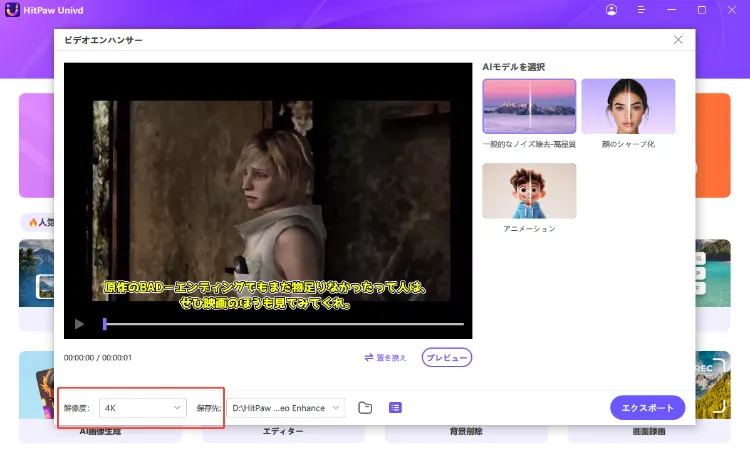Select the 一般的なノイズ除去 AI model

click(529, 106)
